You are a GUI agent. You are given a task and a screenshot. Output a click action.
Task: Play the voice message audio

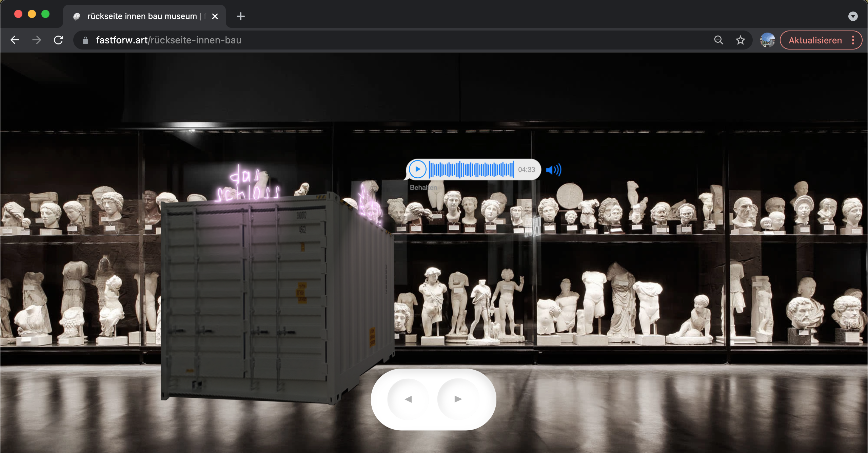(417, 169)
